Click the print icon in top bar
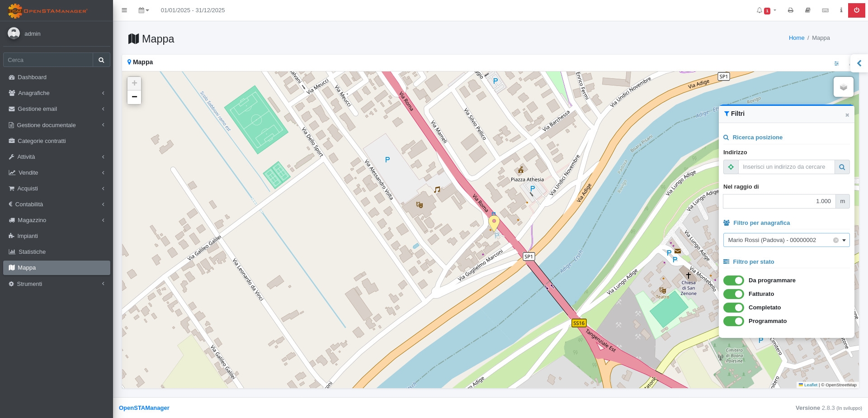 pos(790,10)
